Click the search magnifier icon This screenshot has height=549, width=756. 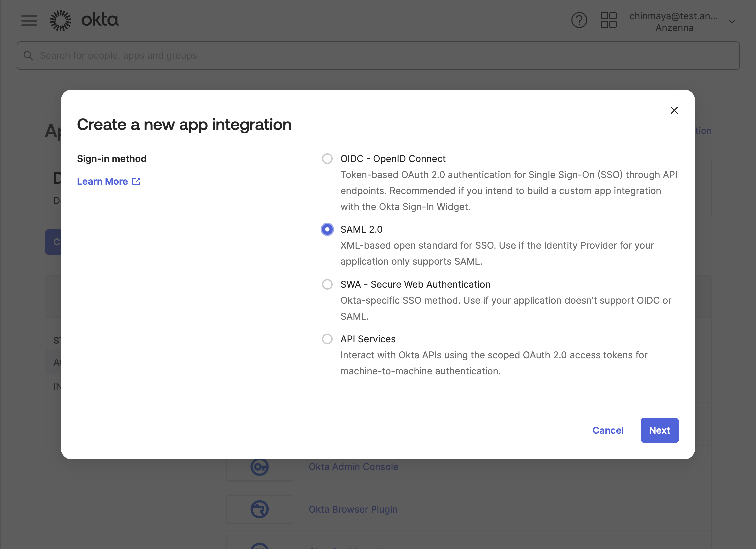tap(28, 56)
